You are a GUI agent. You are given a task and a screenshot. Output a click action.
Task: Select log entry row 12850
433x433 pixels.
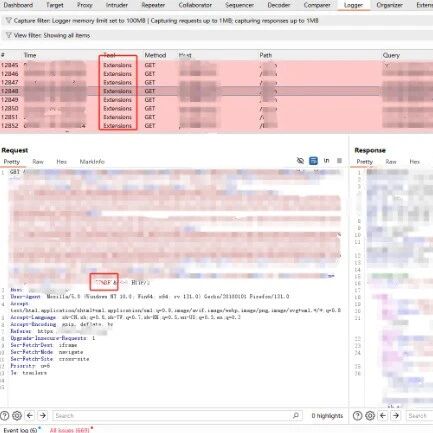coord(217,108)
